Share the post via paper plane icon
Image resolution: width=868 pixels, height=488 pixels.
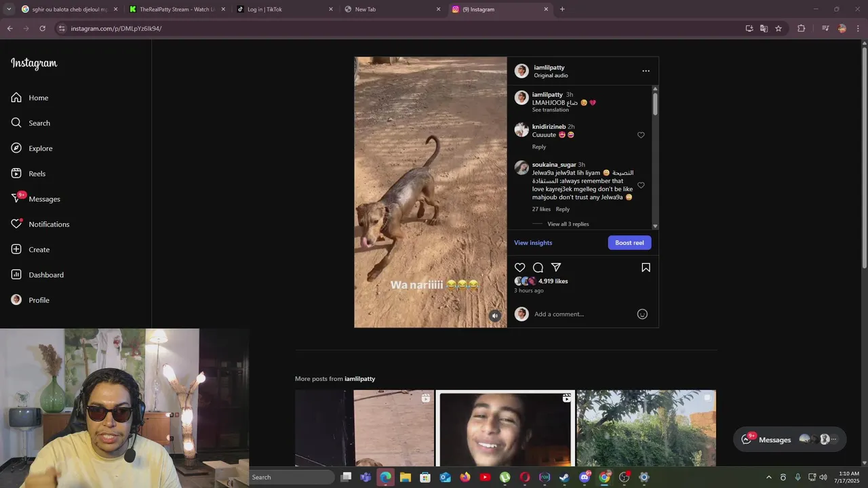[x=556, y=268]
